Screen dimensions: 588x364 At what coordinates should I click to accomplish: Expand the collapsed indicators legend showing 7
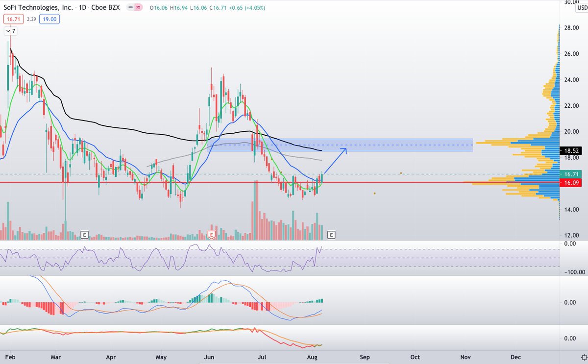coord(11,31)
